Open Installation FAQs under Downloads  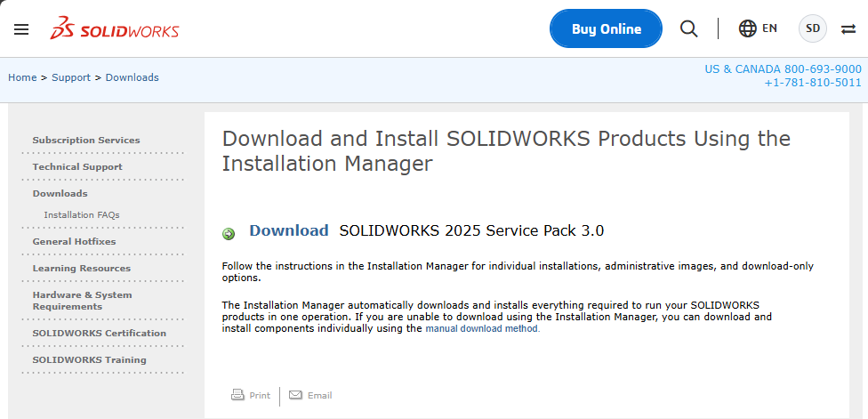coord(82,214)
